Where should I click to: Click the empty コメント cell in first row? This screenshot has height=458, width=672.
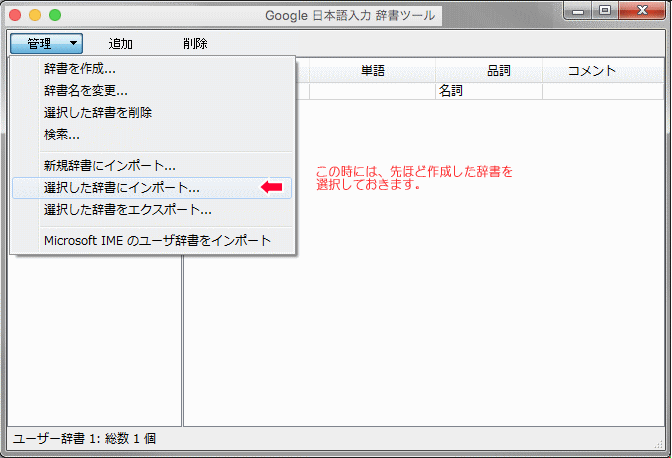click(x=603, y=91)
